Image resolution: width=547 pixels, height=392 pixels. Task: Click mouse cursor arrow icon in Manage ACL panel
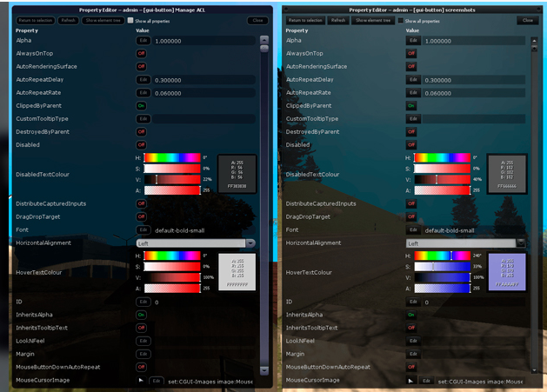tap(141, 380)
